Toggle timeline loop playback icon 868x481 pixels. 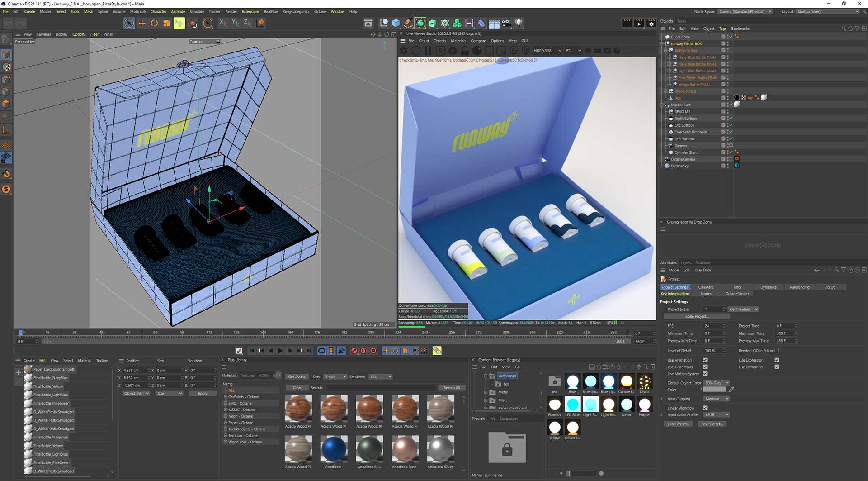point(321,351)
